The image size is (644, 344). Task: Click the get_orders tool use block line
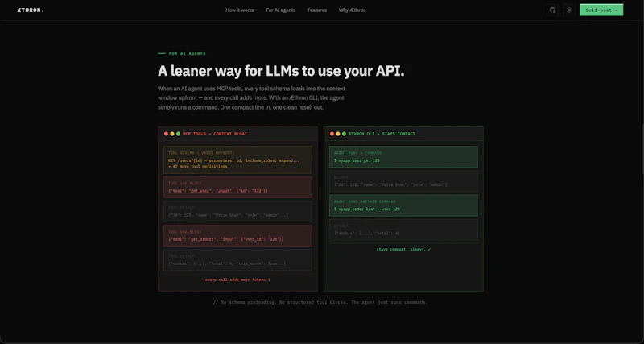[x=226, y=239]
